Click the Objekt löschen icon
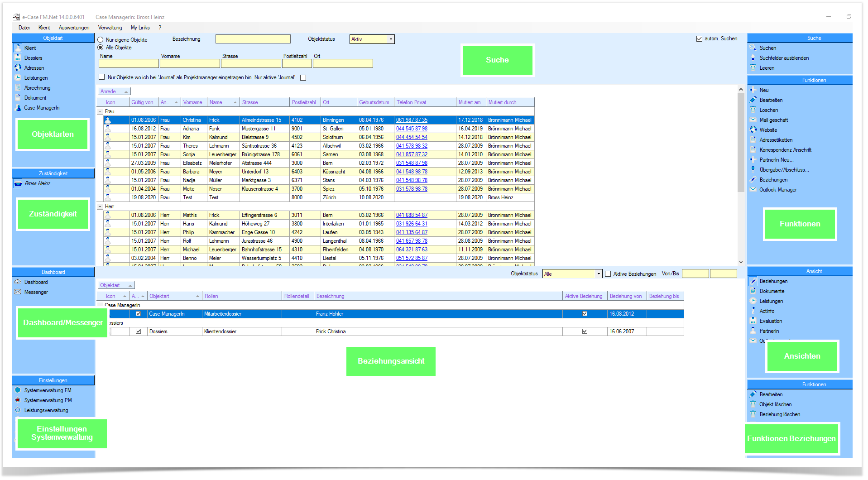 [x=753, y=404]
